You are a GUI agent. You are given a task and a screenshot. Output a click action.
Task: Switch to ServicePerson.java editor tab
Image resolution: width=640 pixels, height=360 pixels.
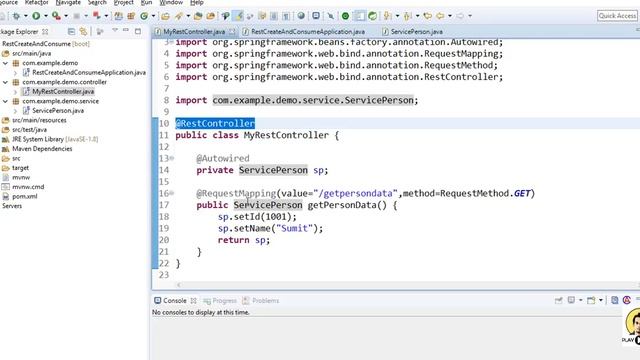click(x=412, y=31)
